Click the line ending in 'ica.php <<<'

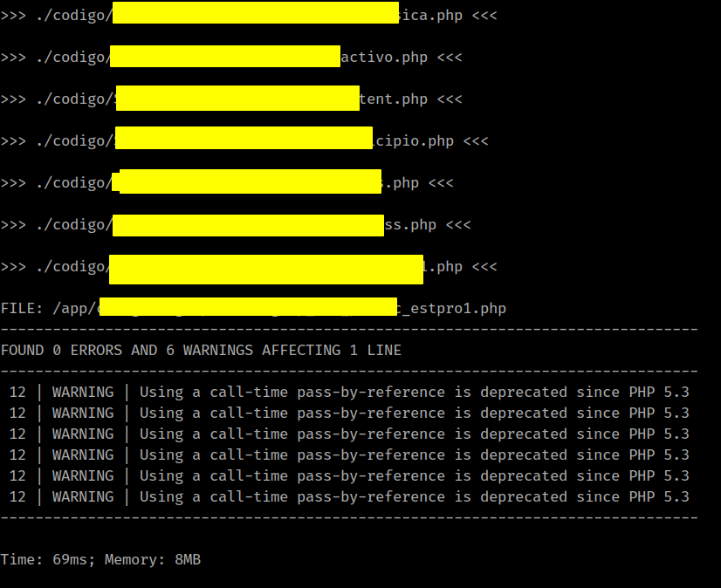coord(249,15)
